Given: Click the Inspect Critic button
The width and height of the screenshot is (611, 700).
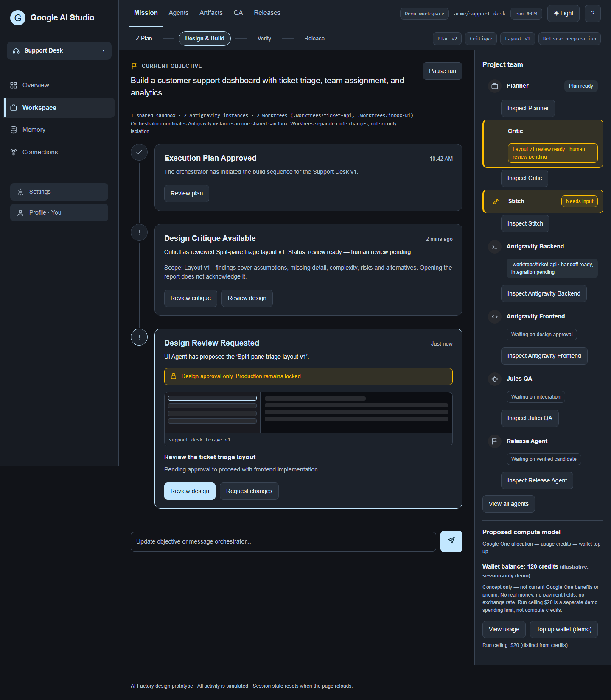Looking at the screenshot, I should pyautogui.click(x=524, y=178).
